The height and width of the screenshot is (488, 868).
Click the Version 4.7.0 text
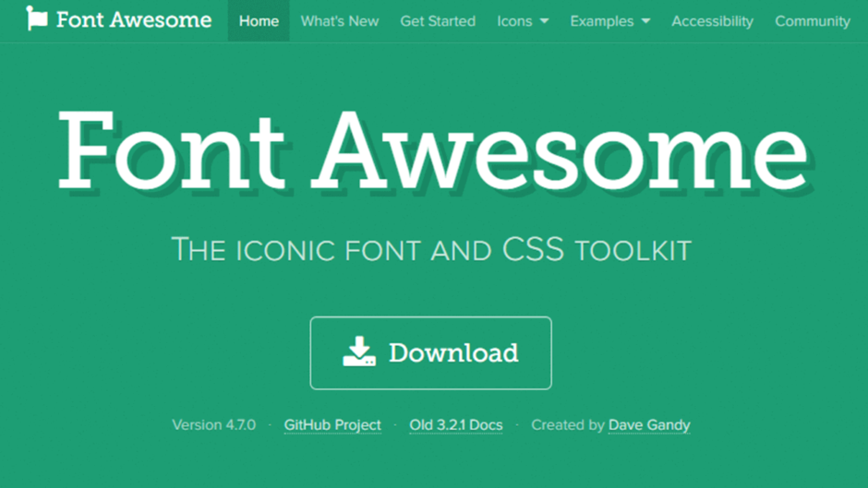click(x=213, y=425)
